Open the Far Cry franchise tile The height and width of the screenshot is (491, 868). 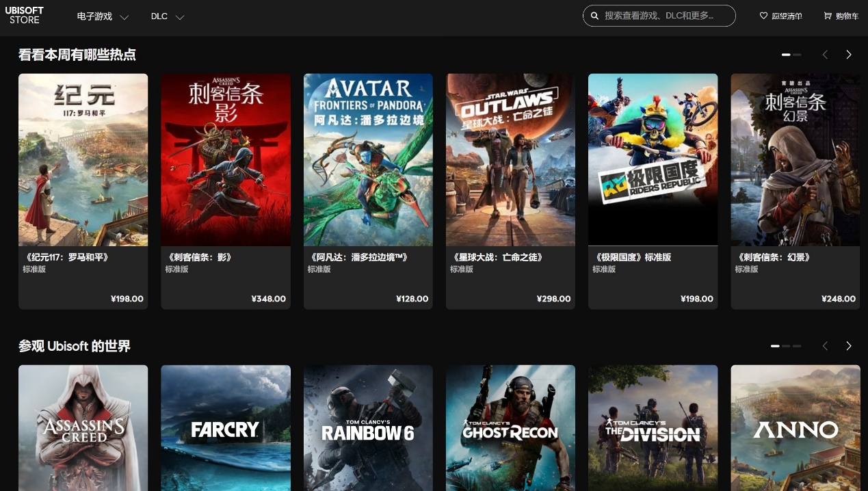click(x=226, y=428)
